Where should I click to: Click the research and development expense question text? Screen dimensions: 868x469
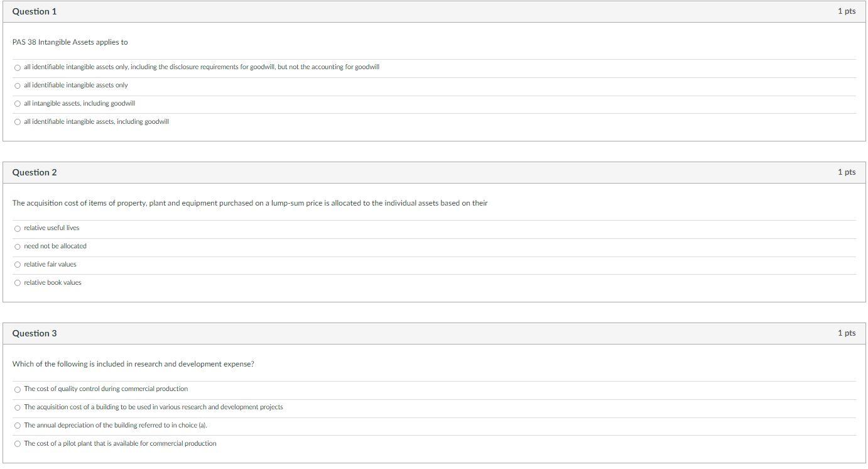(133, 363)
